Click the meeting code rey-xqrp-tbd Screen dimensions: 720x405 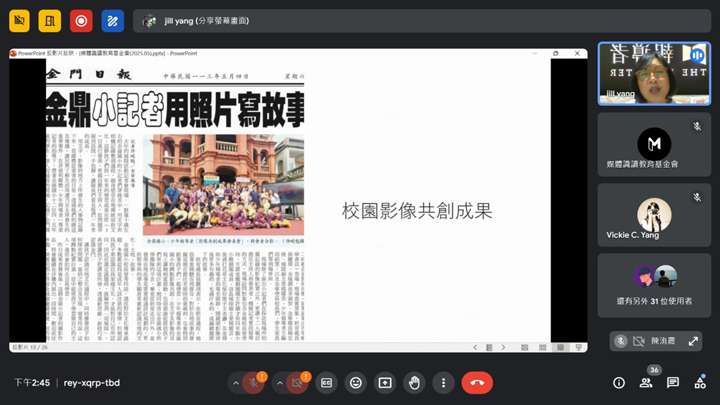click(x=92, y=383)
